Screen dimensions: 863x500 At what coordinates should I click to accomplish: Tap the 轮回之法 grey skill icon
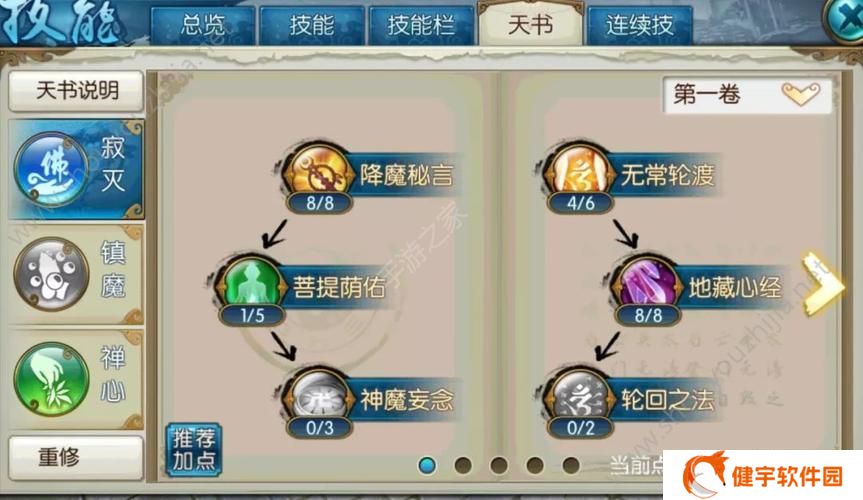click(x=580, y=398)
